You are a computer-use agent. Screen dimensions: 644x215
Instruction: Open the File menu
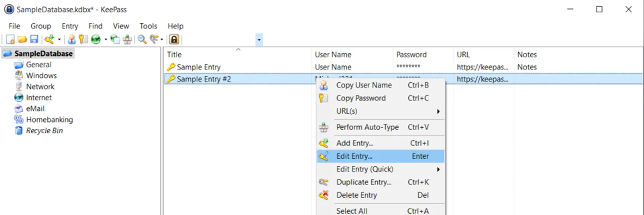14,26
